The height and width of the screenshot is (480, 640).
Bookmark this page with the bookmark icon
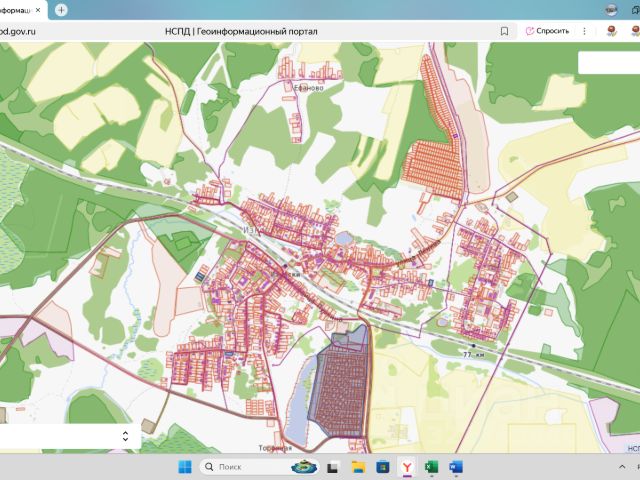pyautogui.click(x=504, y=31)
